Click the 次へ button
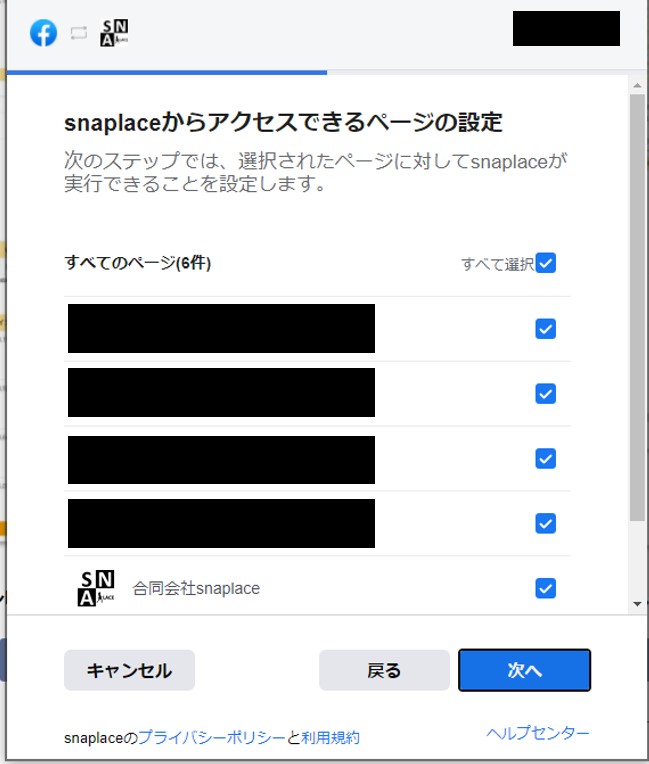 (524, 670)
